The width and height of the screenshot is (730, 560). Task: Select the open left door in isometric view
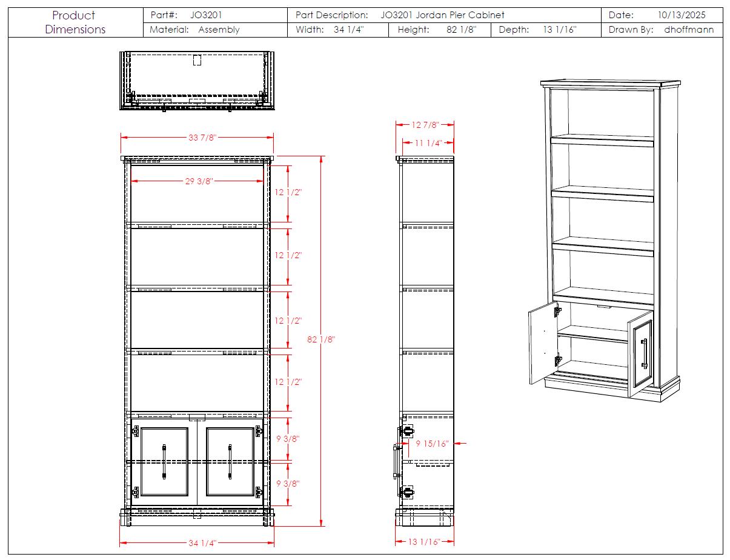coord(542,344)
